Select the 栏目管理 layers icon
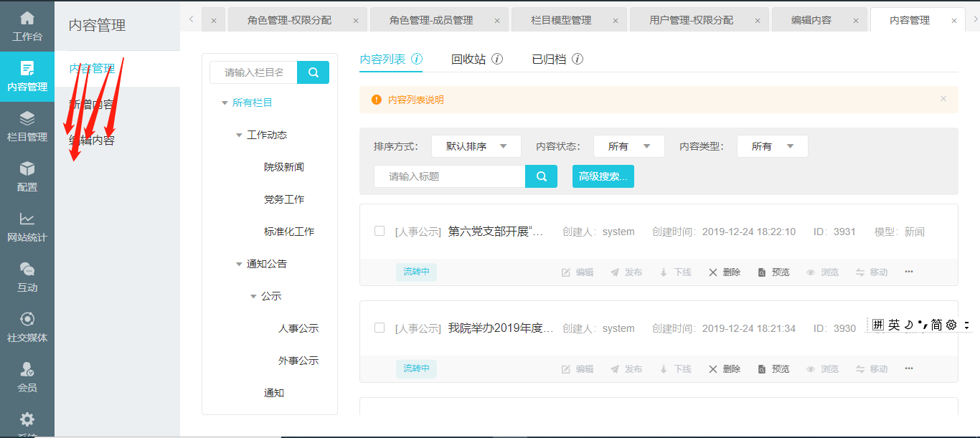This screenshot has height=438, width=980. [27, 118]
